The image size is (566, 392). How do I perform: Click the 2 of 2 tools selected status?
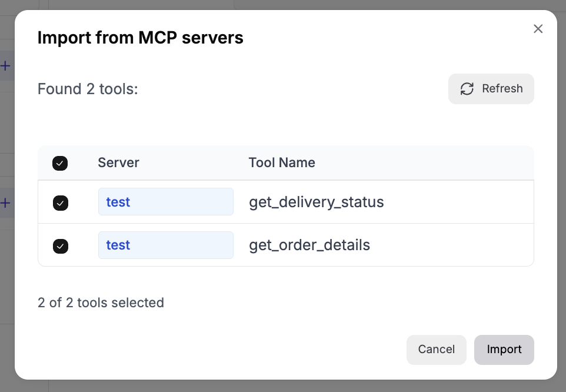(x=101, y=303)
